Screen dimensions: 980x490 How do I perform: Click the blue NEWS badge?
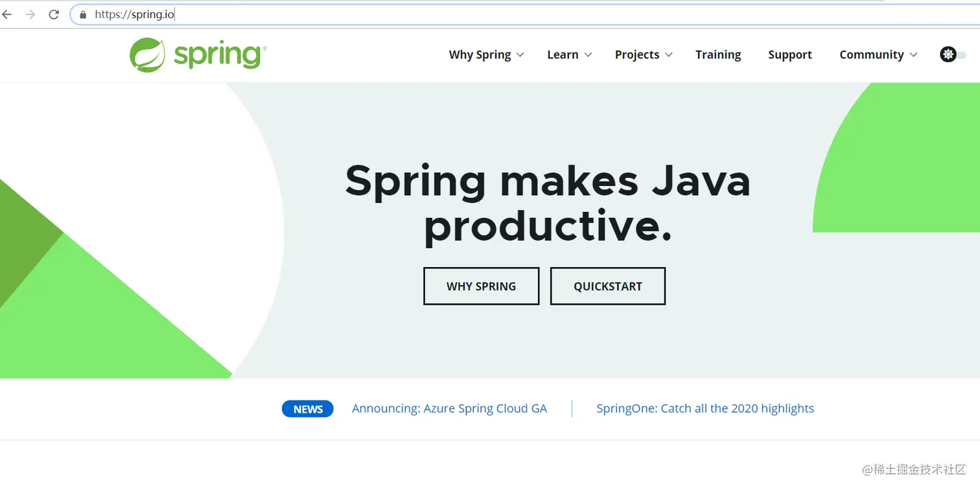coord(308,409)
